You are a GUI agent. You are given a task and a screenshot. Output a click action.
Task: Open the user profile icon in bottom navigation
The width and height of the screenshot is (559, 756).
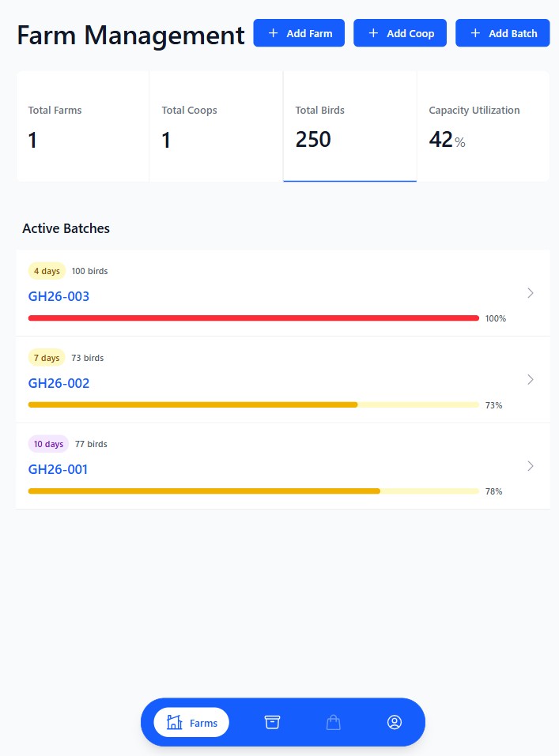[395, 722]
